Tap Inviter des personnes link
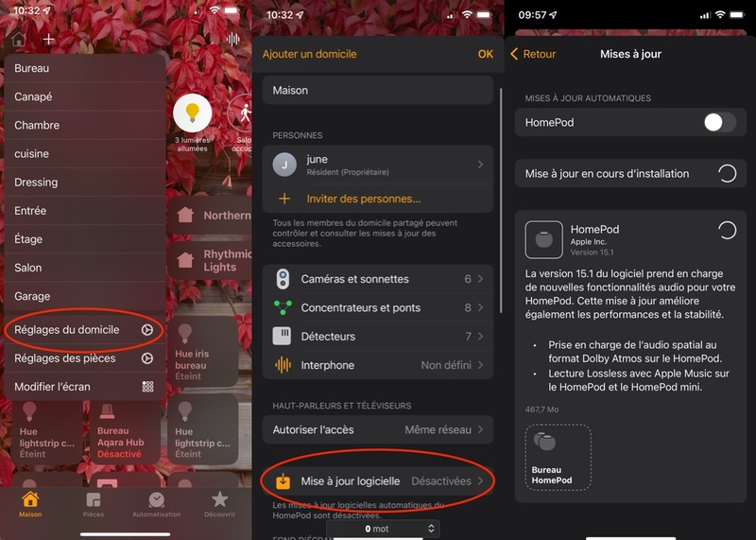The width and height of the screenshot is (756, 540). click(x=364, y=199)
